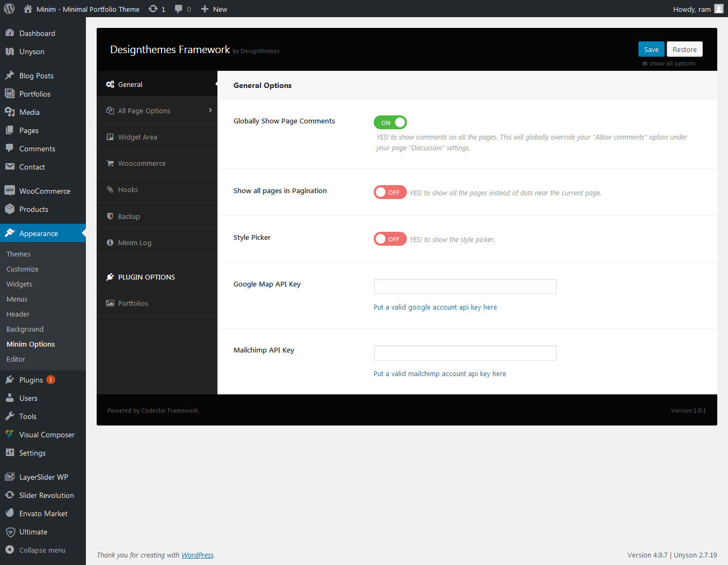Click the updates refresh icon
The image size is (728, 565).
[153, 9]
